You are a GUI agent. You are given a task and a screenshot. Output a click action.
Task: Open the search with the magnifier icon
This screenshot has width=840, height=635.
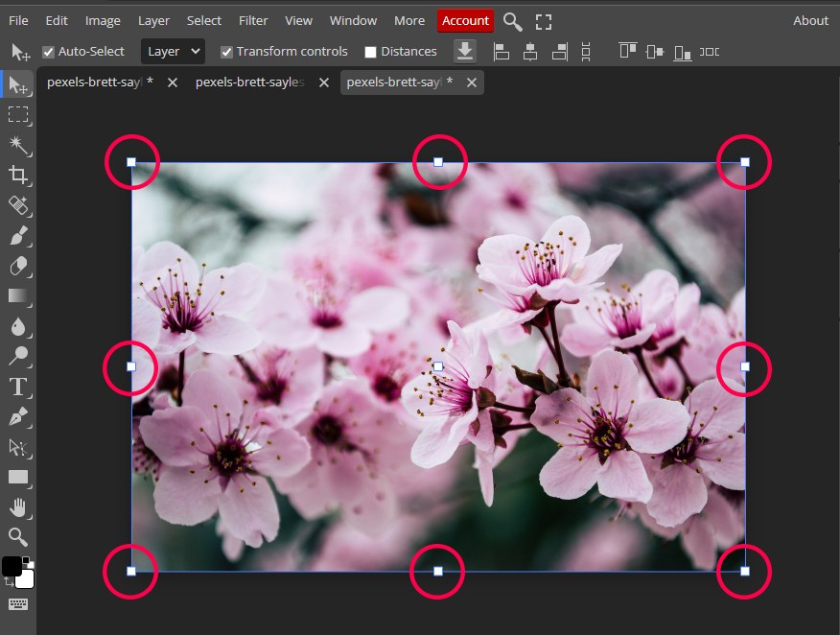tap(512, 20)
